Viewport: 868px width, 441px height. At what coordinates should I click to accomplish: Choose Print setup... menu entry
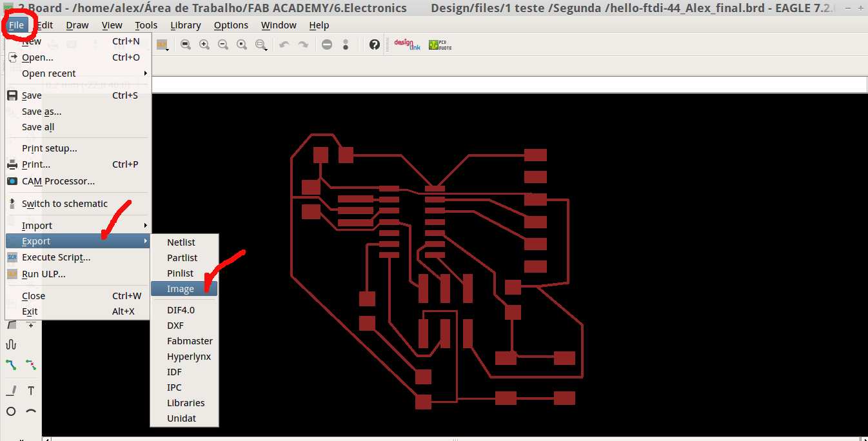tap(77, 148)
